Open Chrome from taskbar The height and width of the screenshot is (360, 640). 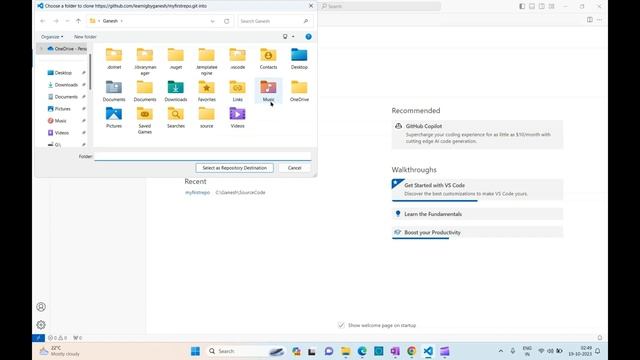[x=411, y=351]
